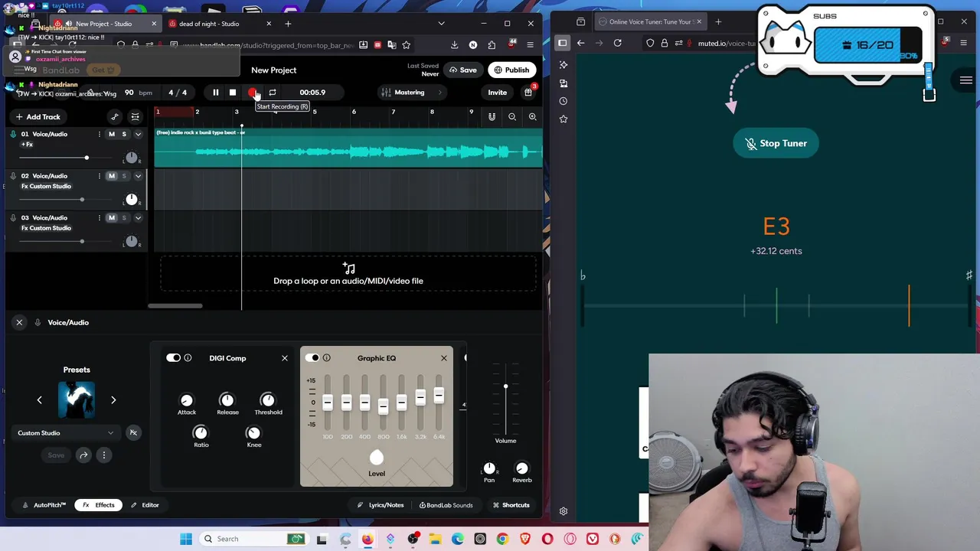This screenshot has height=551, width=980.
Task: Go to the next preset
Action: click(x=113, y=400)
